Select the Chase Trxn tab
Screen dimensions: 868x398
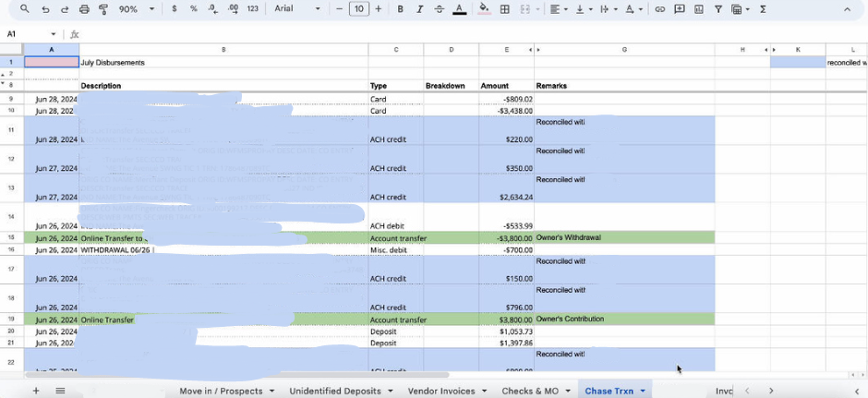pos(609,391)
